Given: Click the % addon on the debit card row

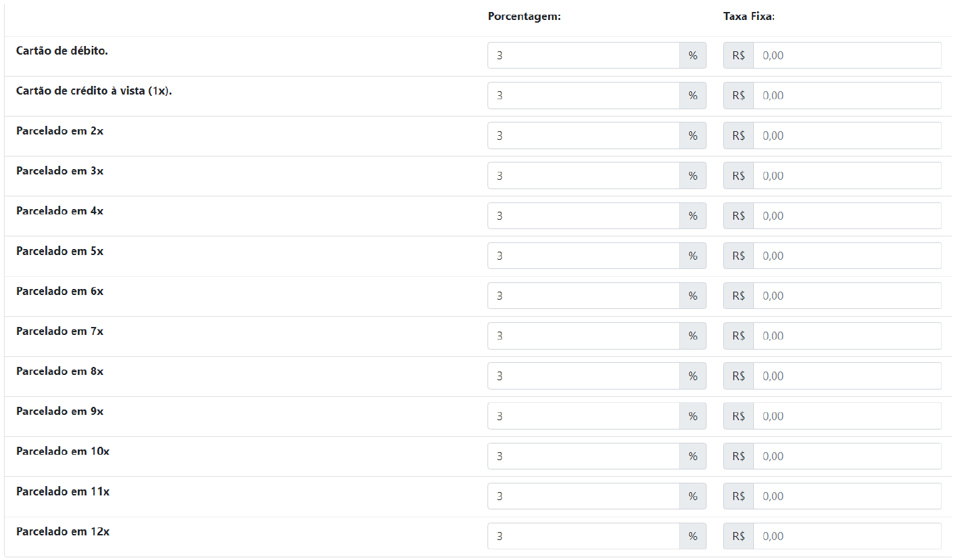Looking at the screenshot, I should (693, 55).
